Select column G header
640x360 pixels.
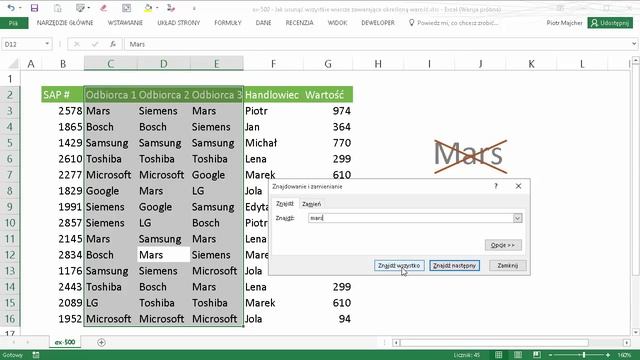[328, 64]
